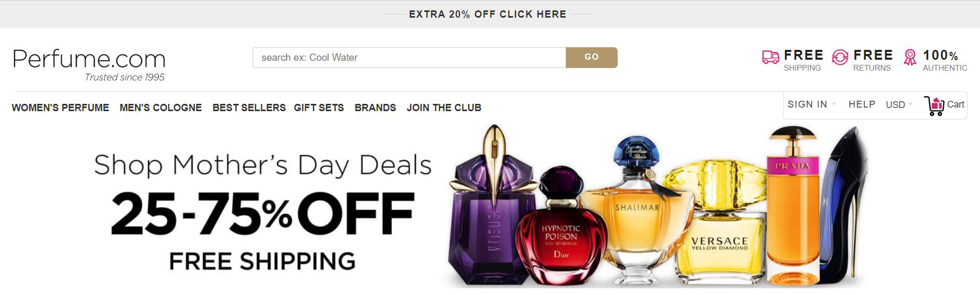Click the free returns arrows icon
This screenshot has height=295, width=980.
(x=840, y=57)
